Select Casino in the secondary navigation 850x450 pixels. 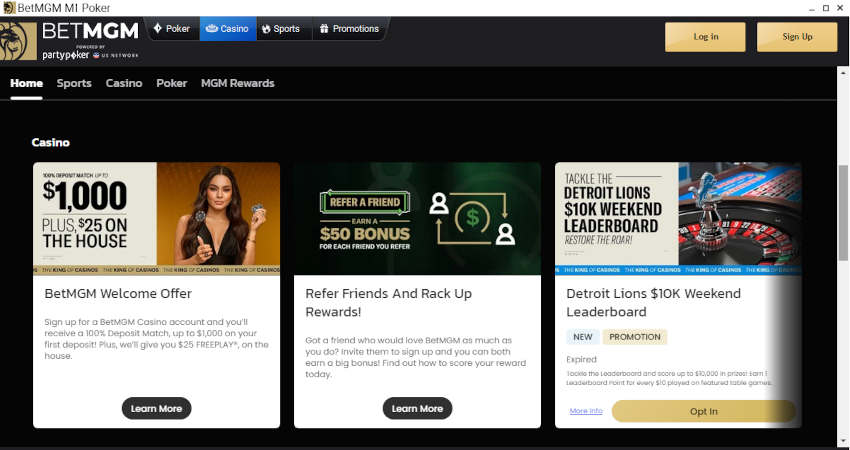[124, 83]
